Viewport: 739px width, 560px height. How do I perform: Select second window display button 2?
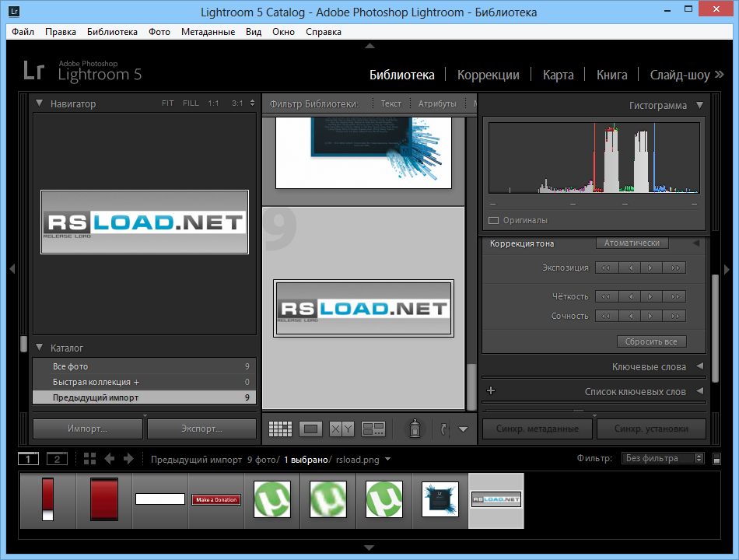click(x=57, y=459)
